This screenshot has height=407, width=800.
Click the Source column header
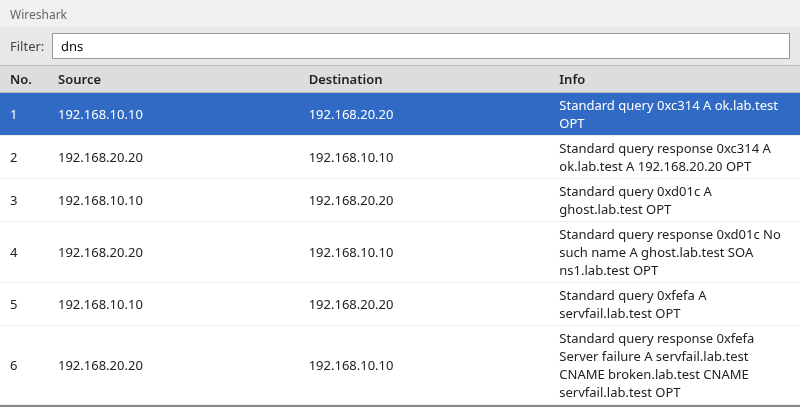click(79, 80)
